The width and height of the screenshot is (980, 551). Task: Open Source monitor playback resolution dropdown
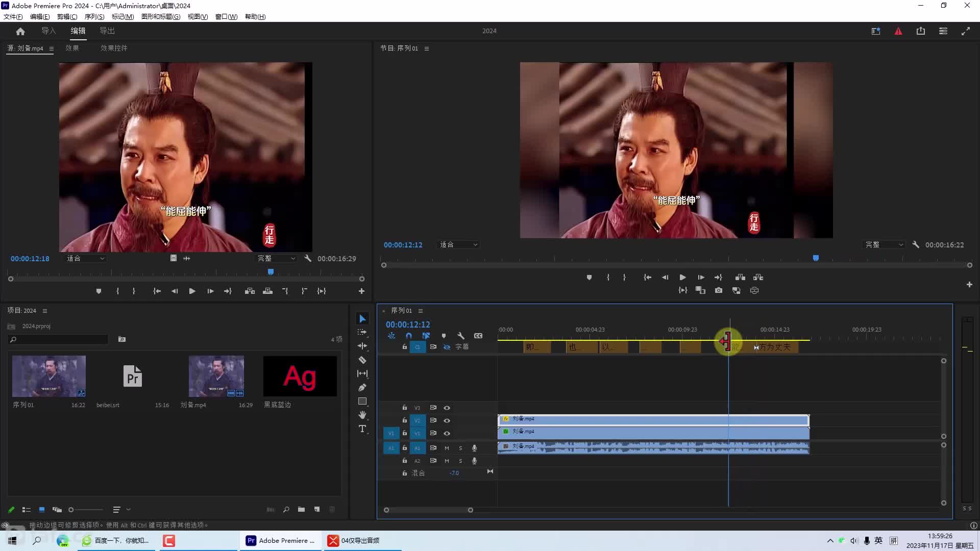[276, 259]
